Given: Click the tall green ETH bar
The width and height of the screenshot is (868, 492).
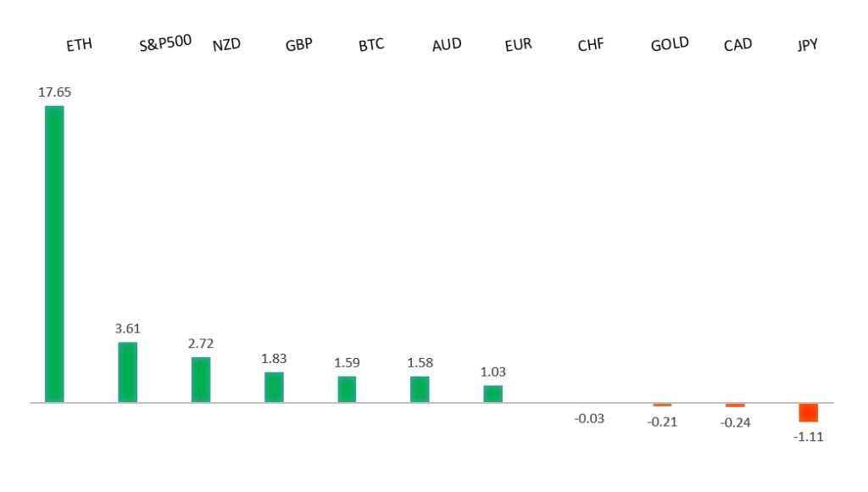Looking at the screenshot, I should 54,254.
